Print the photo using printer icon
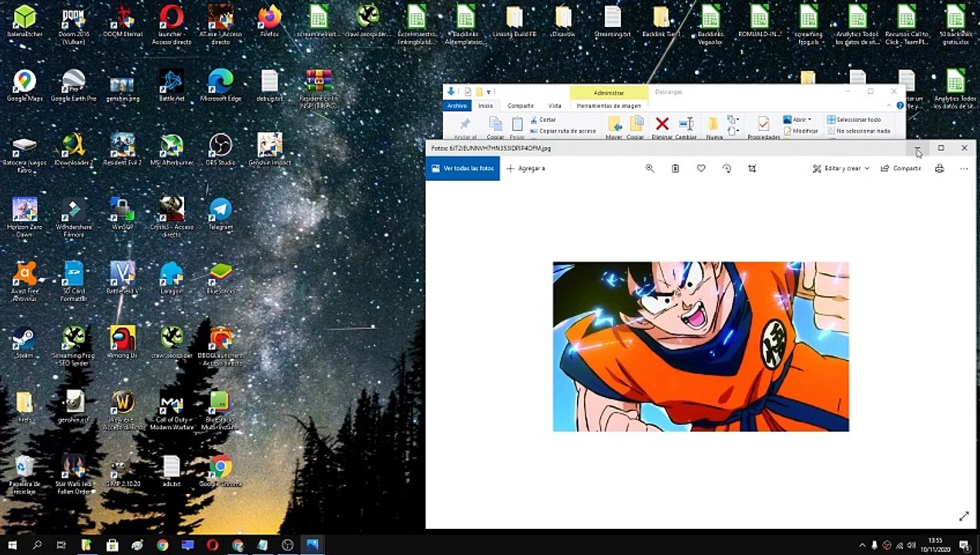Viewport: 980px width, 555px height. point(939,168)
